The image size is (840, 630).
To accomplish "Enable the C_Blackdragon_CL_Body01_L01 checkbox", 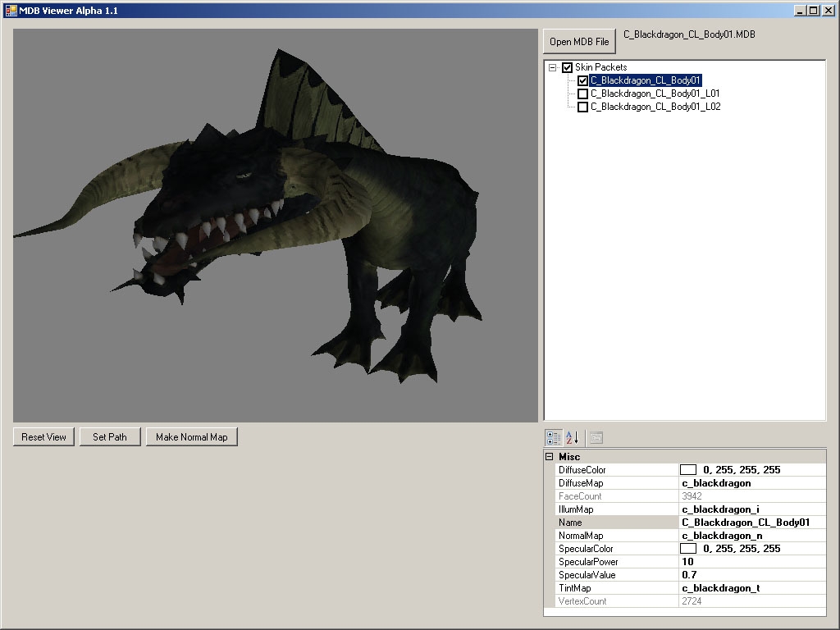I will 582,94.
